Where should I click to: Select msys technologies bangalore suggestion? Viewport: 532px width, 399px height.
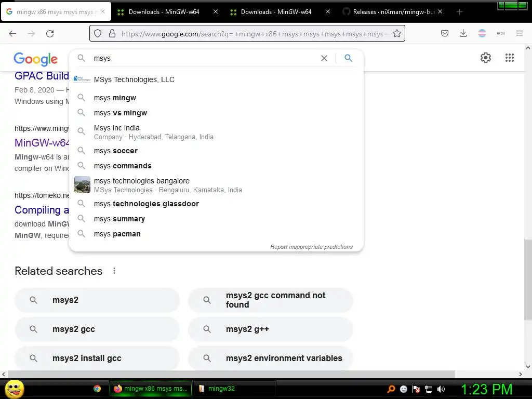coord(216,185)
